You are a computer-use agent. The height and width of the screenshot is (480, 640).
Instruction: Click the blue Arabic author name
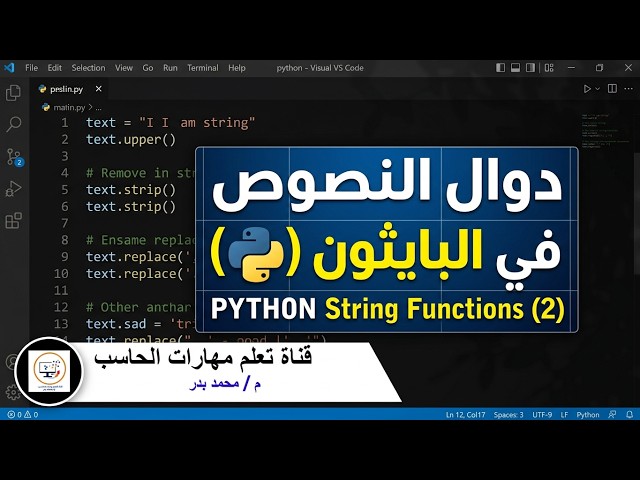(x=225, y=384)
